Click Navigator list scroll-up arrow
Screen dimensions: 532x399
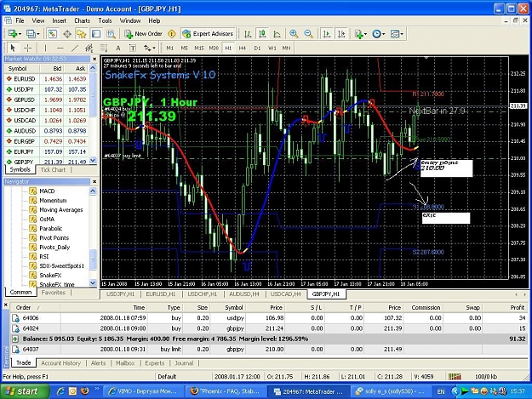(x=93, y=191)
